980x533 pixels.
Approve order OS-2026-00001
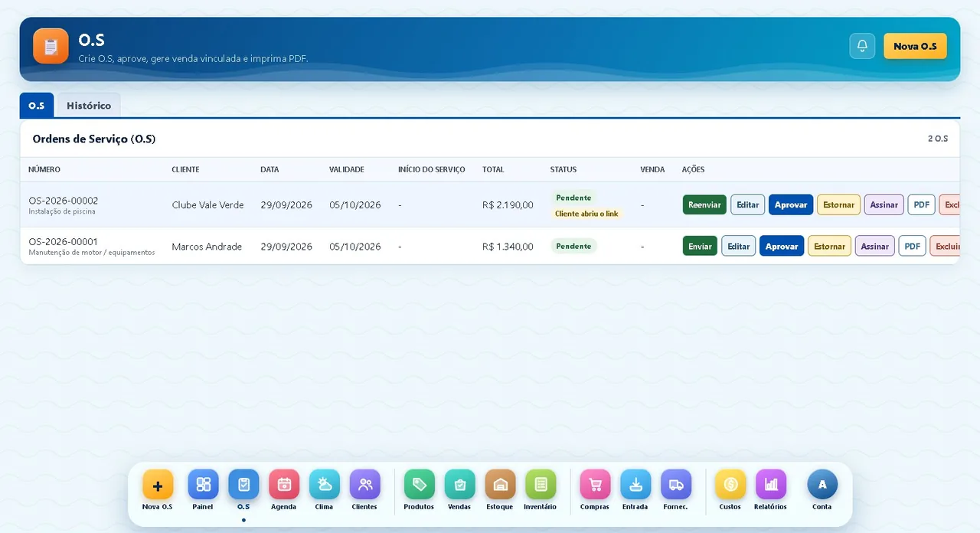pos(782,246)
